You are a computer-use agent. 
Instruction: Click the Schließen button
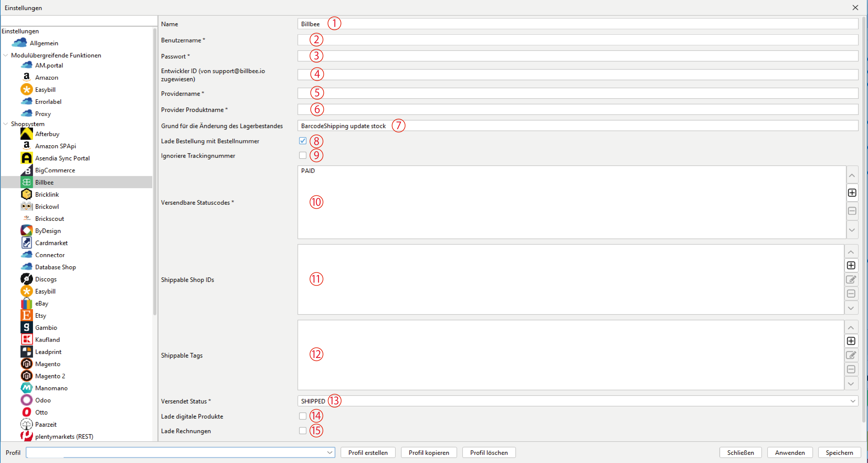[740, 453]
